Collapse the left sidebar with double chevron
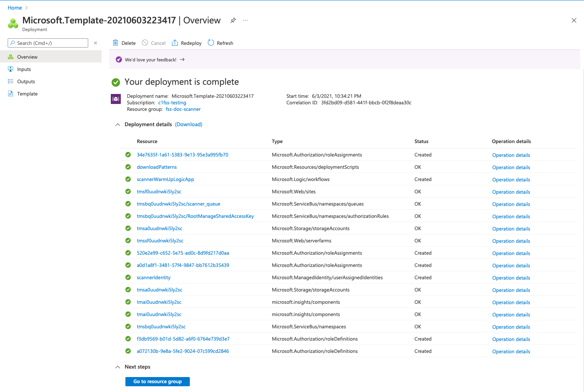This screenshot has height=392, width=584. (95, 43)
